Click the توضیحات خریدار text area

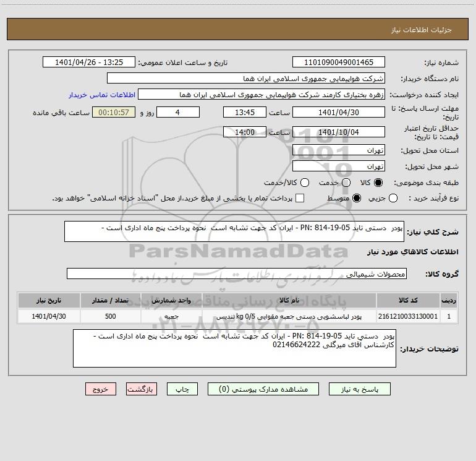[234, 348]
